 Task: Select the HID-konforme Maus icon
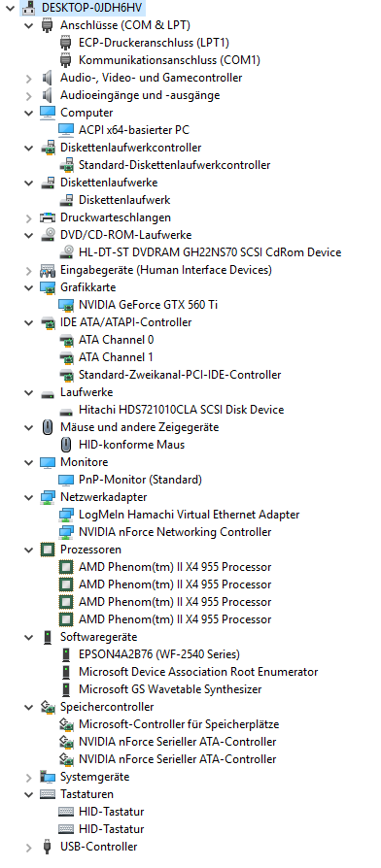[66, 445]
